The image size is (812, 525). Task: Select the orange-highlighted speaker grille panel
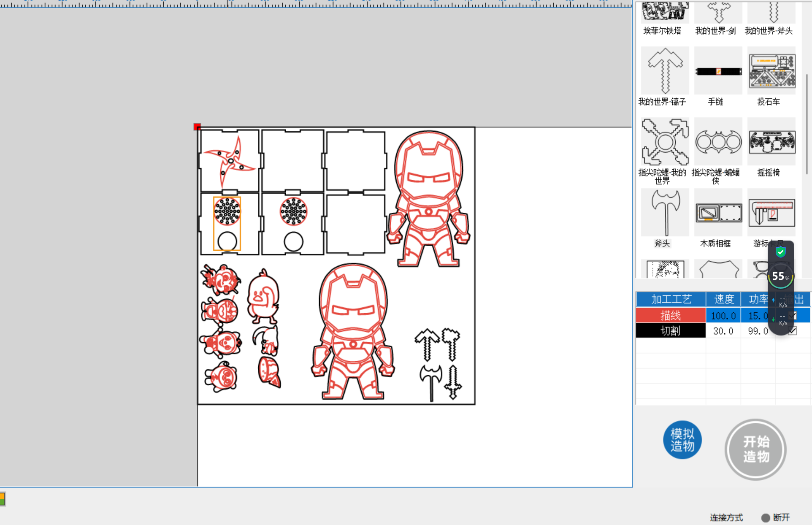tap(227, 224)
